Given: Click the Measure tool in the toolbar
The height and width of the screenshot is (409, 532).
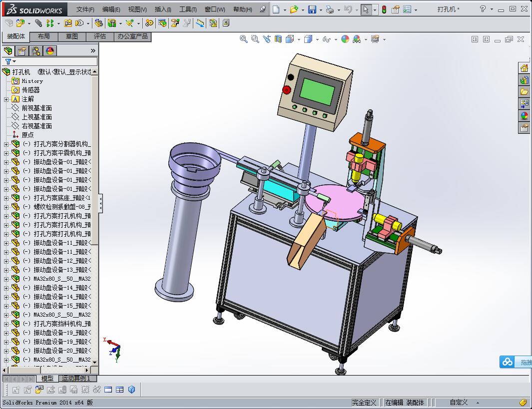Looking at the screenshot, I should tap(200, 23).
